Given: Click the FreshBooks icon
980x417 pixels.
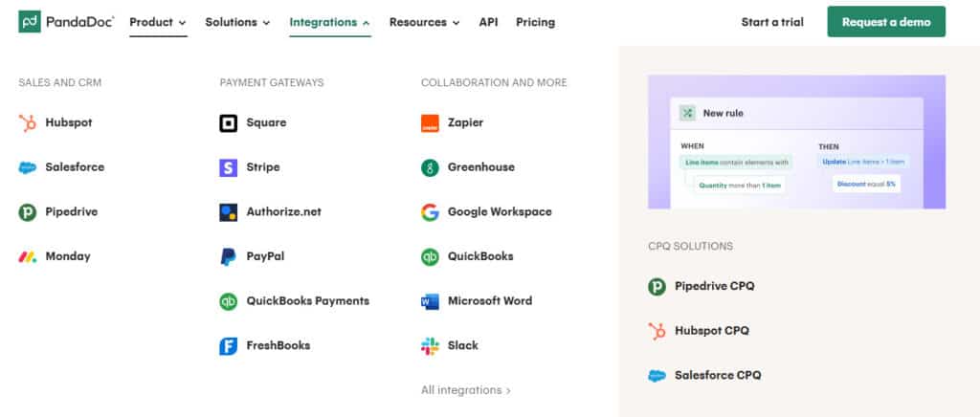Looking at the screenshot, I should tap(229, 345).
